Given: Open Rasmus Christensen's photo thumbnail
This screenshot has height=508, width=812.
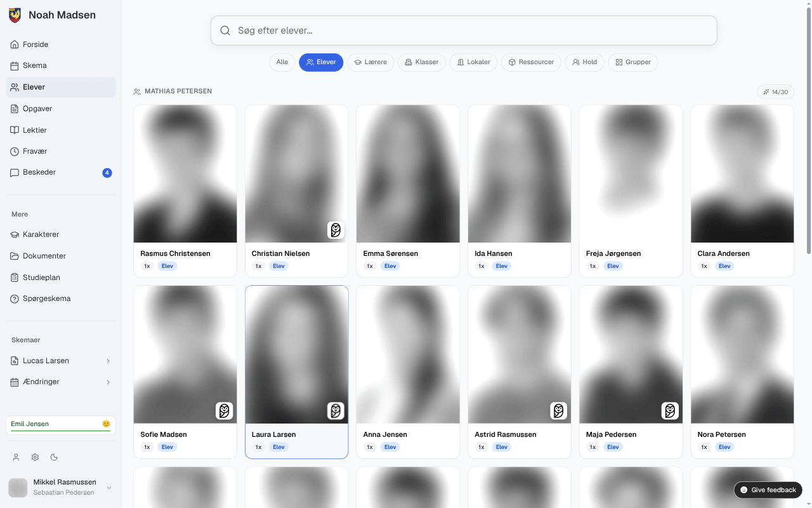Looking at the screenshot, I should pyautogui.click(x=185, y=174).
